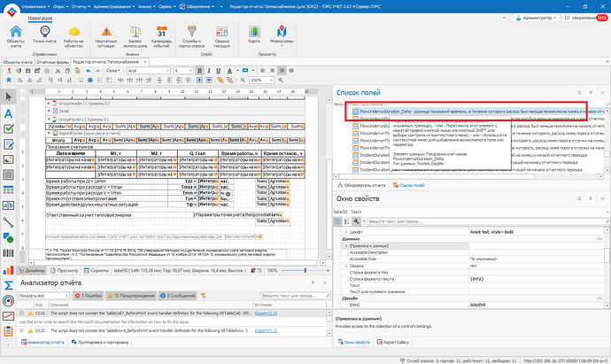Open Сводка текущих grid icon

pos(221,36)
